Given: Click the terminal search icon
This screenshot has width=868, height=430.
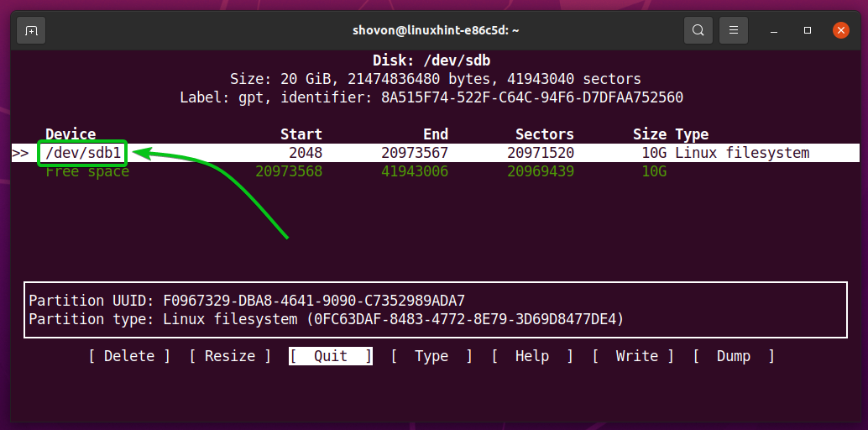Looking at the screenshot, I should coord(698,30).
